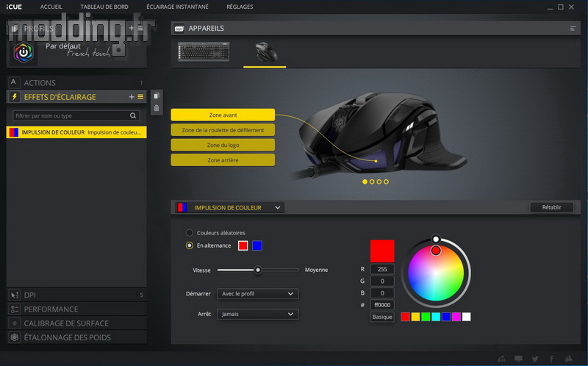Click the Filtrer par nom ou type field
The width and height of the screenshot is (588, 366).
tap(76, 115)
